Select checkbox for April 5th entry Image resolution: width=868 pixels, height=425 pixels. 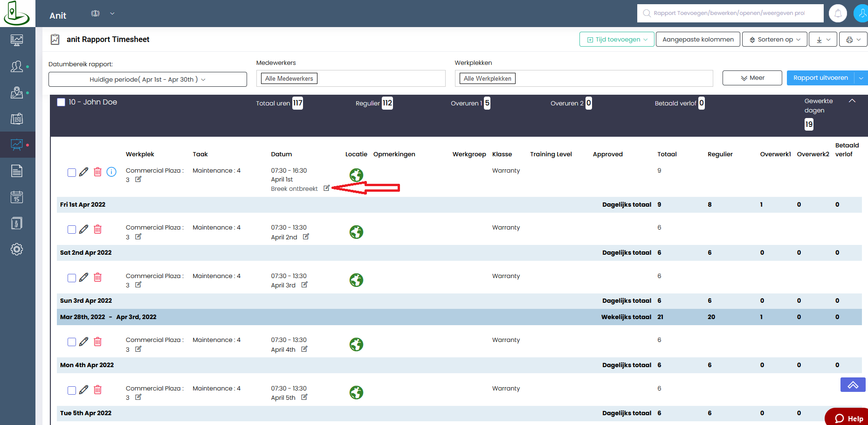(72, 390)
